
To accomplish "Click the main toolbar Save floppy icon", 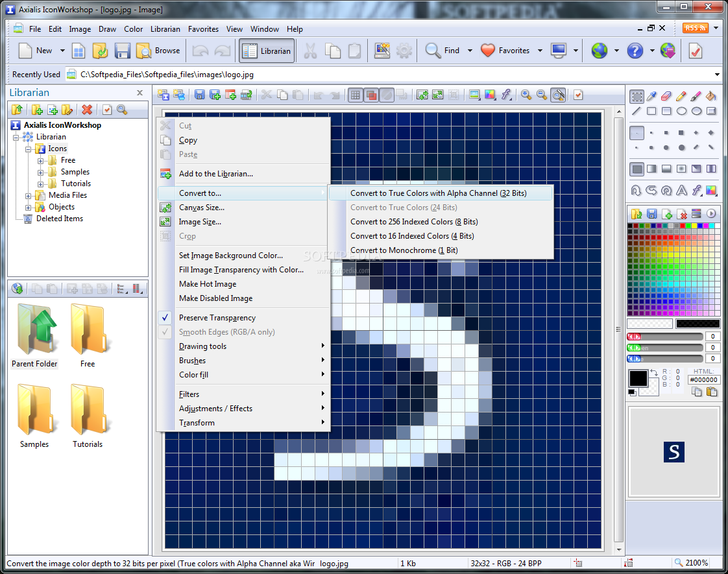I will pos(122,51).
